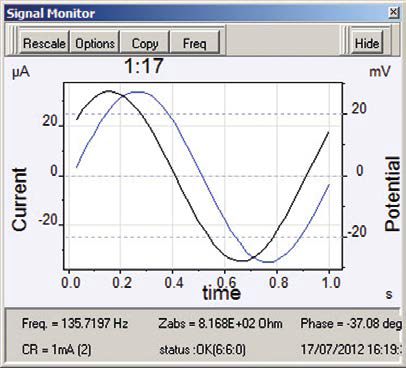The image size is (406, 368).
Task: Close the Signal Monitor window
Action: point(393,13)
